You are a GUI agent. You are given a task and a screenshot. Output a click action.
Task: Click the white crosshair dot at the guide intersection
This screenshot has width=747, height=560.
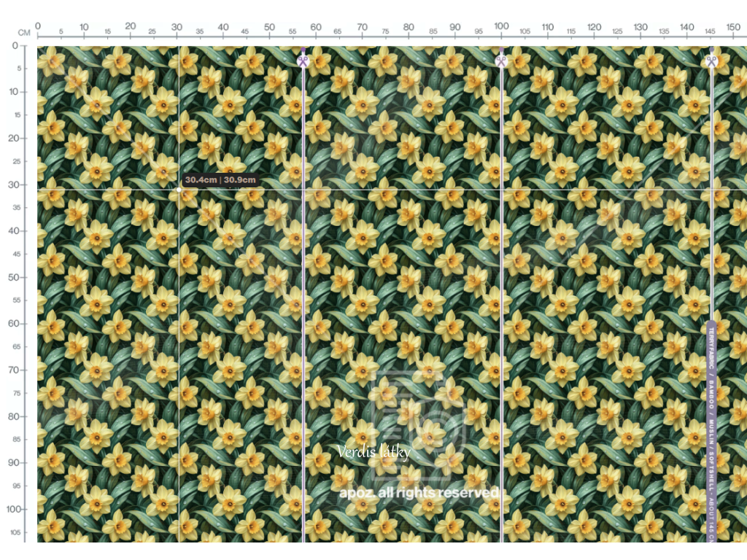(179, 190)
